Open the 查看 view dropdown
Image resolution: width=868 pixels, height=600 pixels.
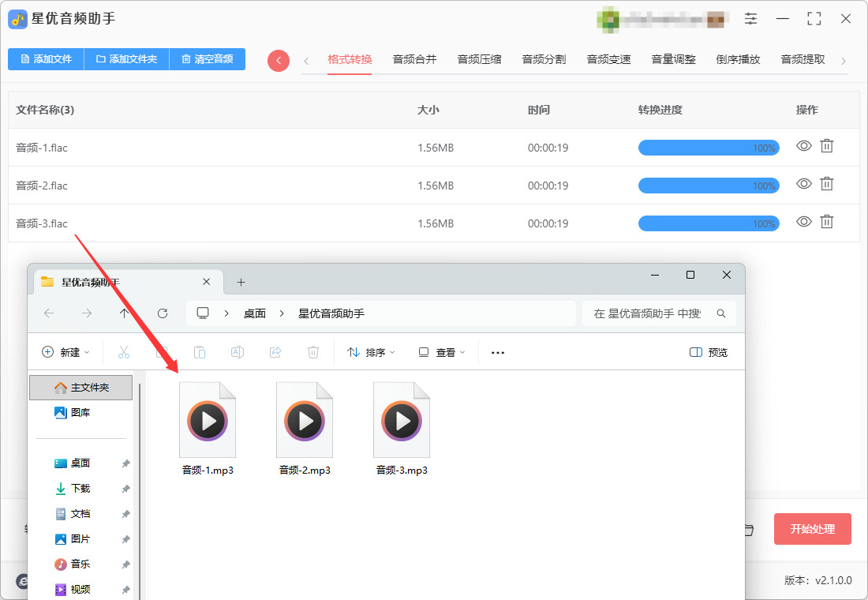(x=442, y=352)
